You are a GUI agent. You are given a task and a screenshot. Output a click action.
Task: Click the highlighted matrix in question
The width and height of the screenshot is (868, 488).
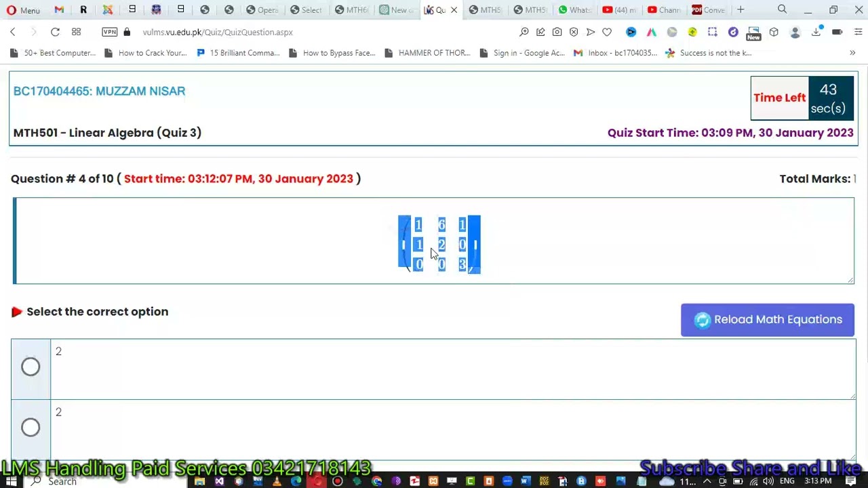[439, 245]
